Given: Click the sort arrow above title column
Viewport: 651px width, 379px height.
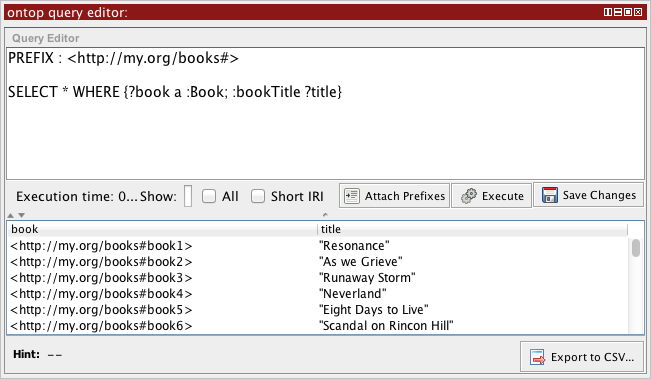Looking at the screenshot, I should (x=325, y=215).
